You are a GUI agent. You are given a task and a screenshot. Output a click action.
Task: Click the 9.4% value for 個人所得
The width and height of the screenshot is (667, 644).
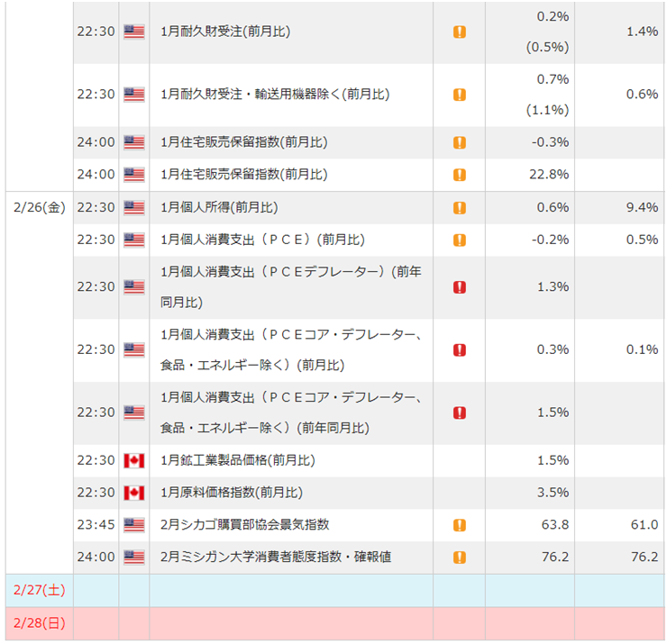[643, 207]
